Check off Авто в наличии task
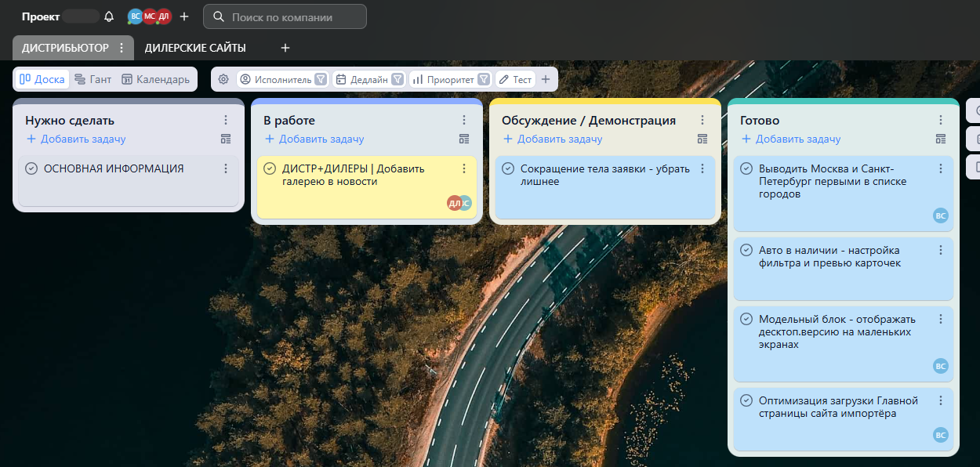 coord(746,250)
